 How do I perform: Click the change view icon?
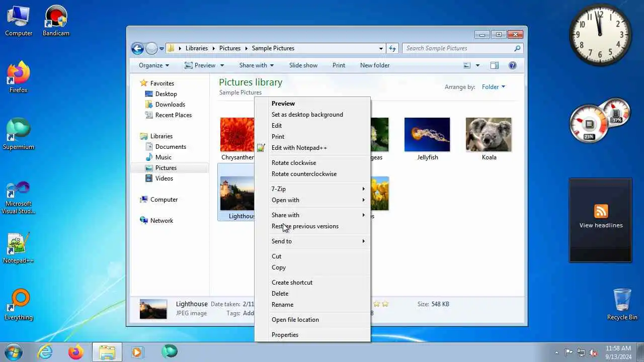tap(467, 65)
